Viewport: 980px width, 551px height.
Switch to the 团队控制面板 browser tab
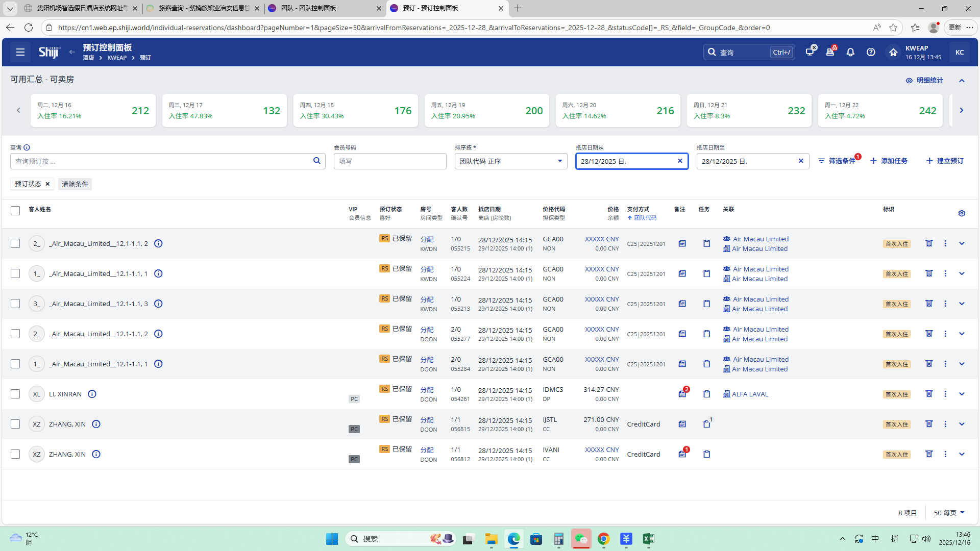tap(324, 8)
